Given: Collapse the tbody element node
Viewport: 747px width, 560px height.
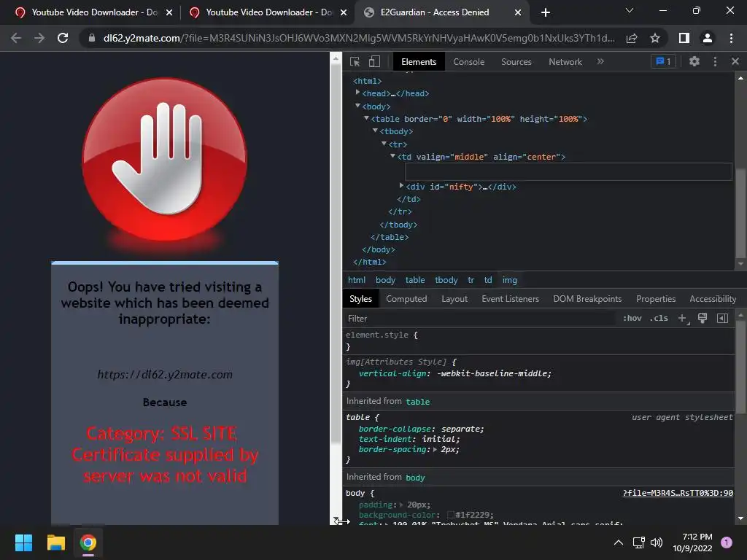Looking at the screenshot, I should coord(375,131).
